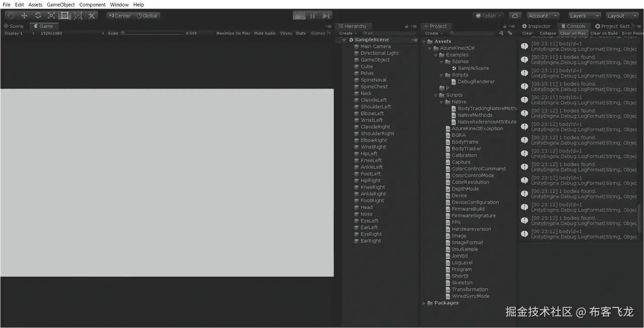The height and width of the screenshot is (328, 644).
Task: Adjust the Game view Scale slider
Action: click(x=153, y=33)
